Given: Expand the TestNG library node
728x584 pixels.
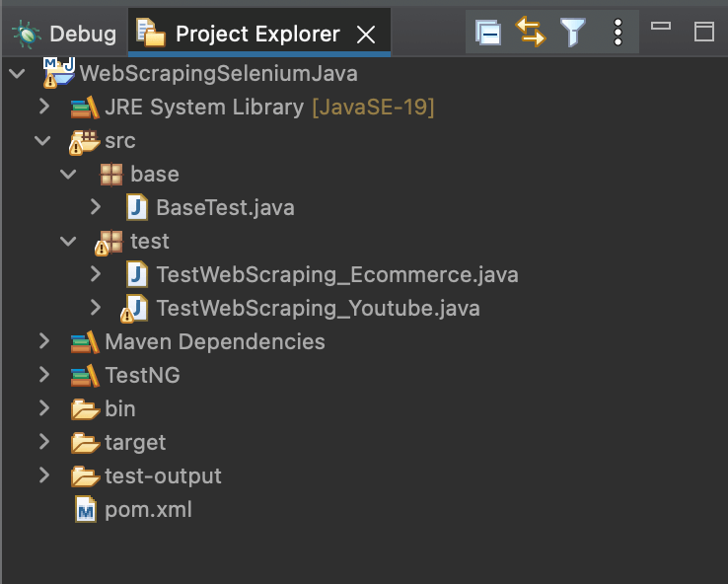Looking at the screenshot, I should [x=44, y=374].
